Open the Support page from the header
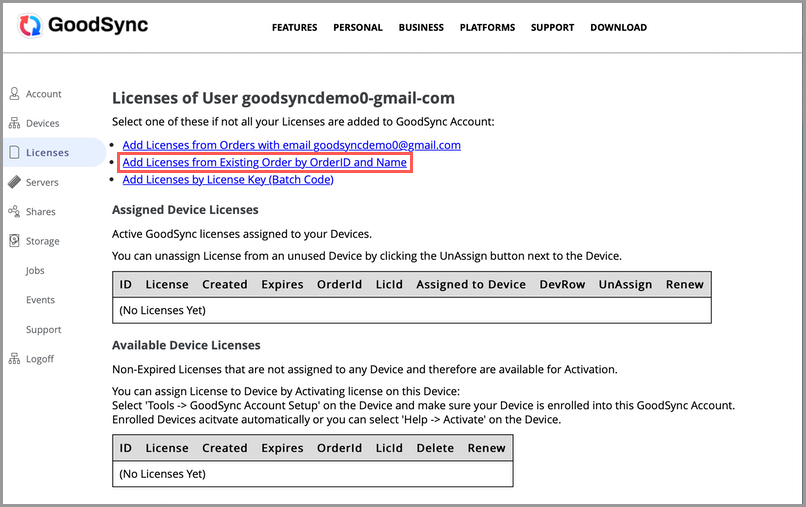The image size is (806, 507). tap(552, 28)
